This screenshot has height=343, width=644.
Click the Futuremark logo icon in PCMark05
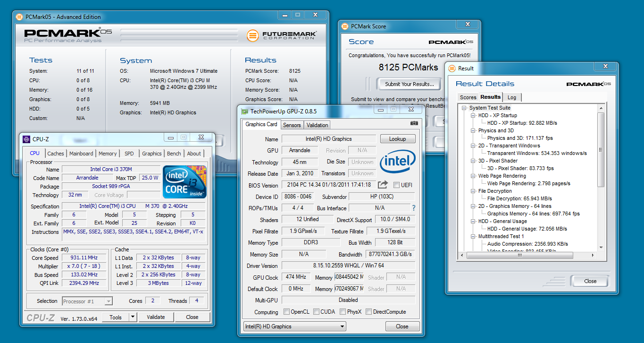pyautogui.click(x=253, y=35)
